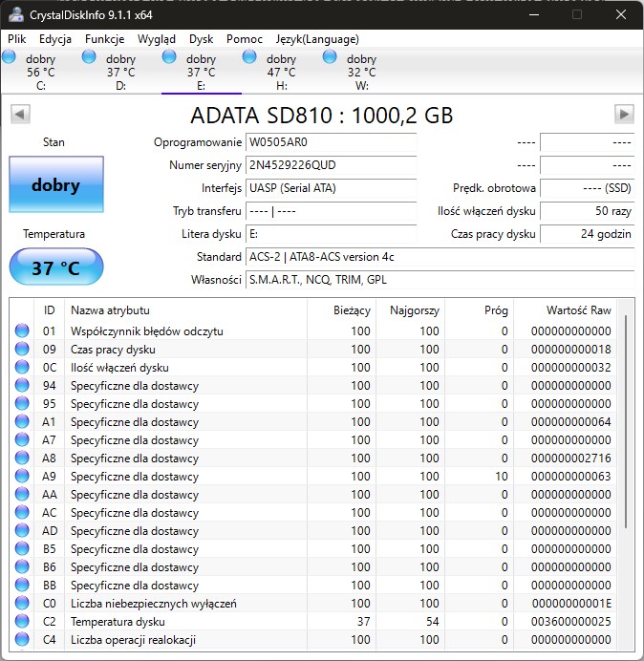Click status icon for attribute C2

pyautogui.click(x=22, y=622)
